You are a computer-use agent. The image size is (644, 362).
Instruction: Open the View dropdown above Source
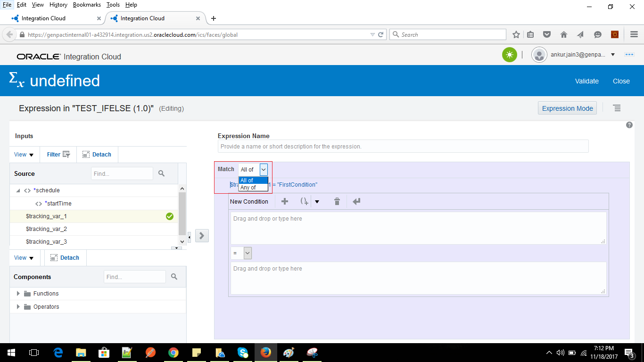[24, 155]
